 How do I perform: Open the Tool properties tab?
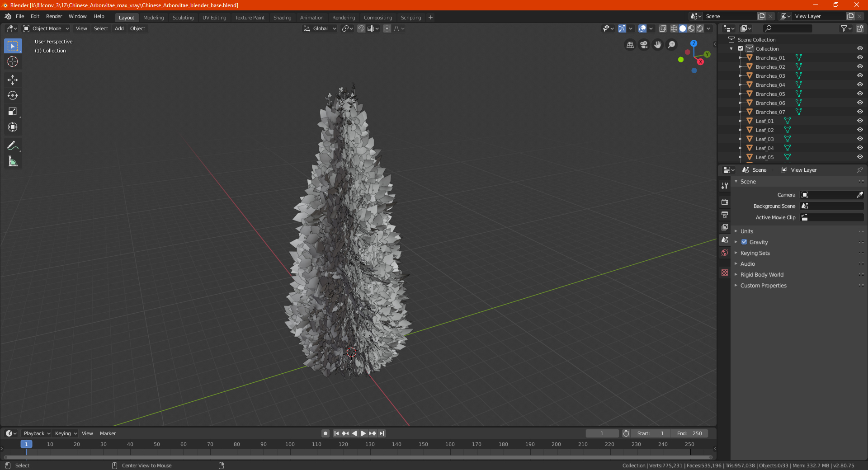point(725,186)
